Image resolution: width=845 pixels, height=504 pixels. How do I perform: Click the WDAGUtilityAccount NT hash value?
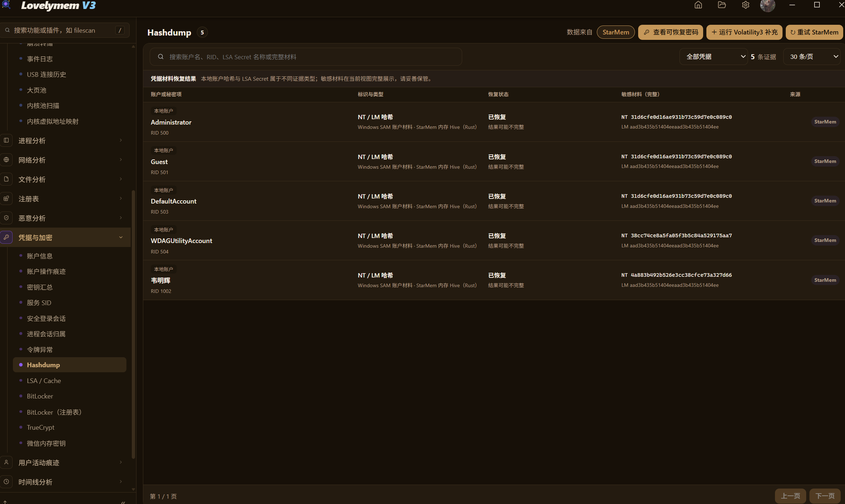pos(681,235)
